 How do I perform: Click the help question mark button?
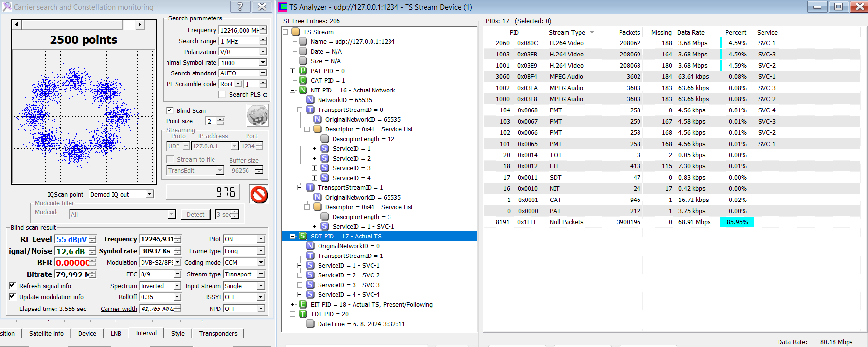click(x=240, y=7)
